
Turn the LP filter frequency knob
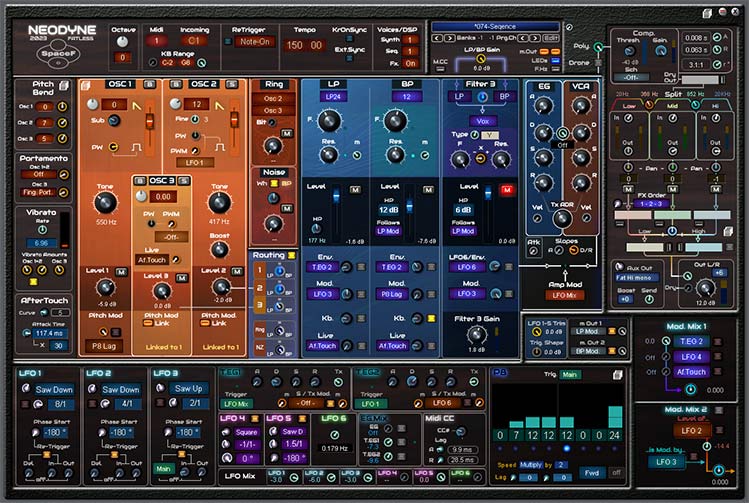tap(329, 120)
